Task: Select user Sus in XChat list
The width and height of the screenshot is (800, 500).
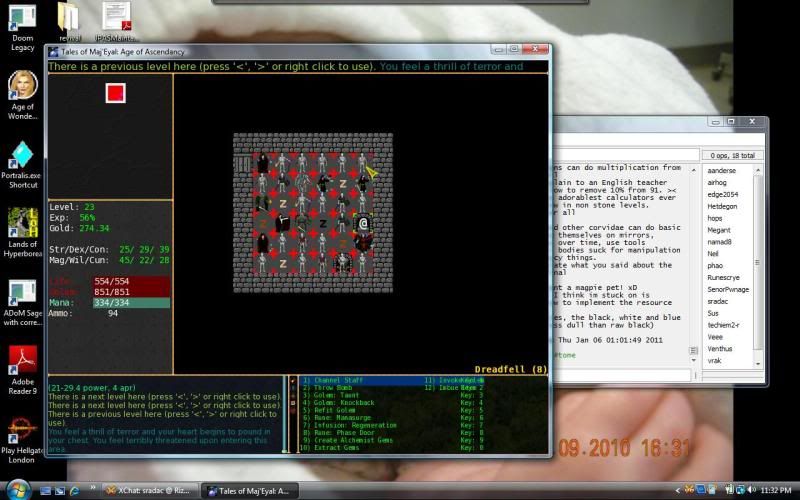Action: (713, 313)
